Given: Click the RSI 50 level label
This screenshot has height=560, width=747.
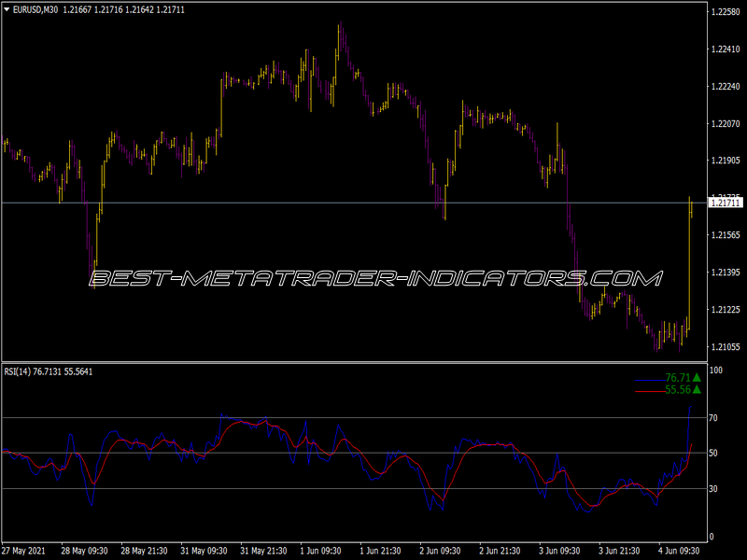Looking at the screenshot, I should click(713, 454).
